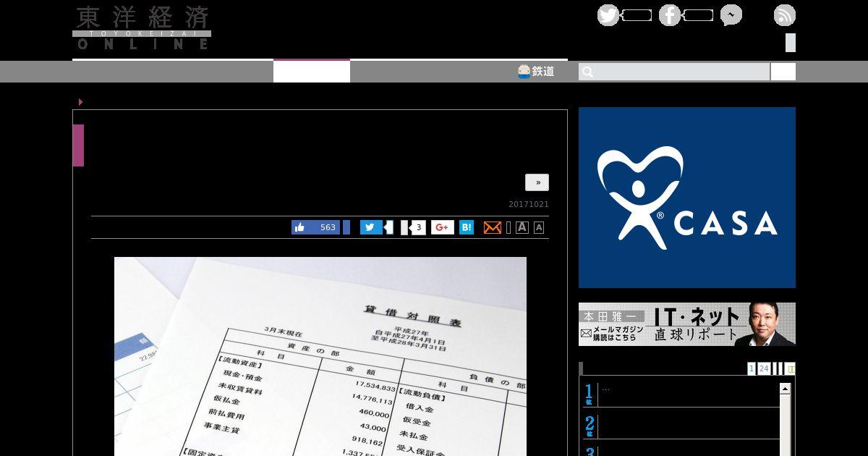This screenshot has width=868, height=456.
Task: Click the Twitter follower count box in header
Action: click(x=637, y=15)
